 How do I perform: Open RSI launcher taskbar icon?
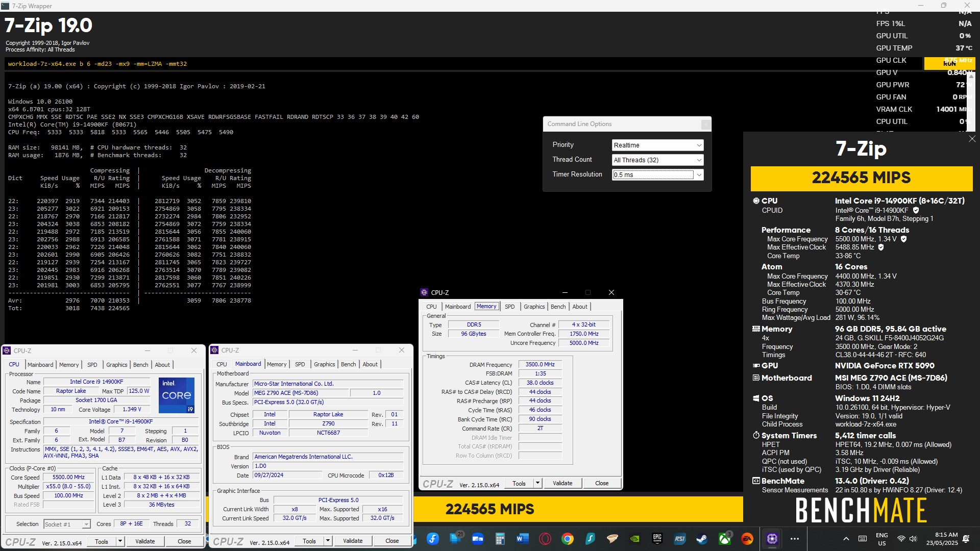tap(679, 539)
